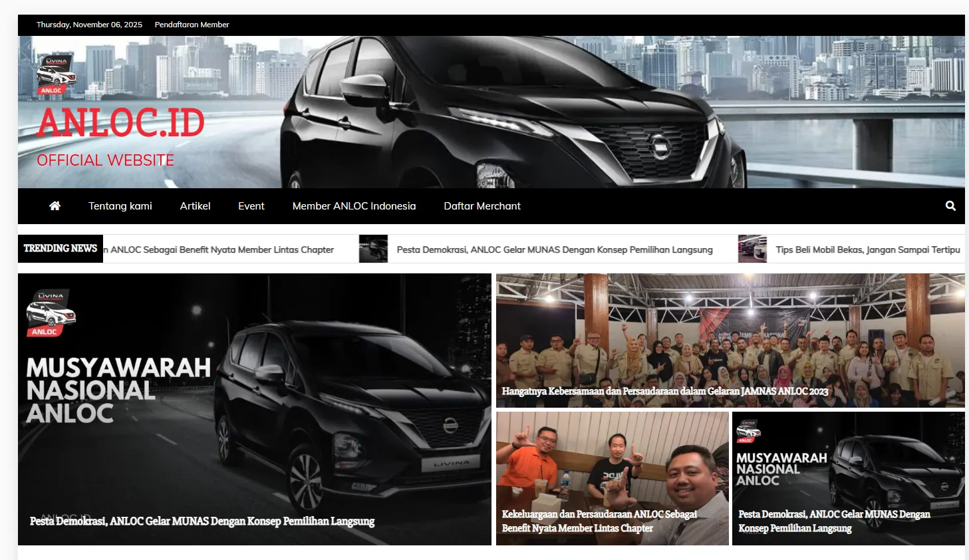Navigate to Daftar Merchant
Screen dimensions: 969x560
click(x=482, y=206)
